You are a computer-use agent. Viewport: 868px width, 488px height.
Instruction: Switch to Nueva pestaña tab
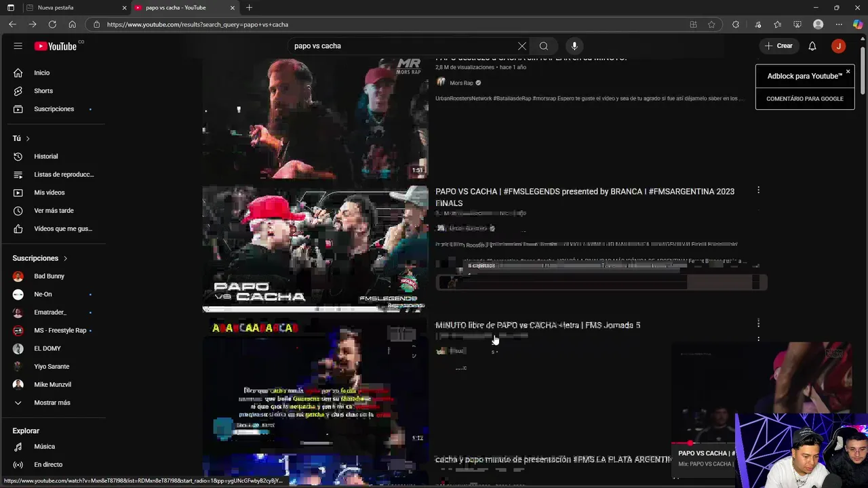[x=75, y=7]
